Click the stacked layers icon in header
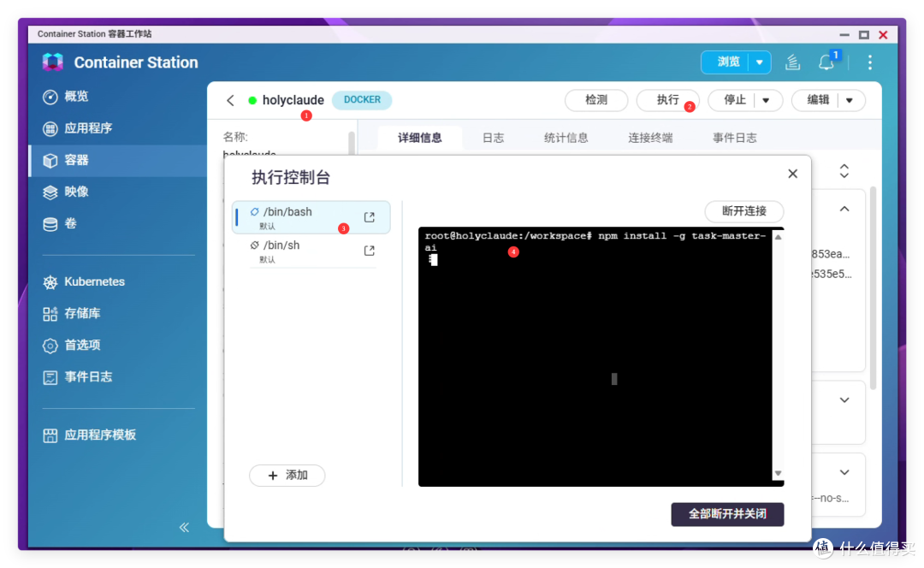This screenshot has height=568, width=924. 792,62
